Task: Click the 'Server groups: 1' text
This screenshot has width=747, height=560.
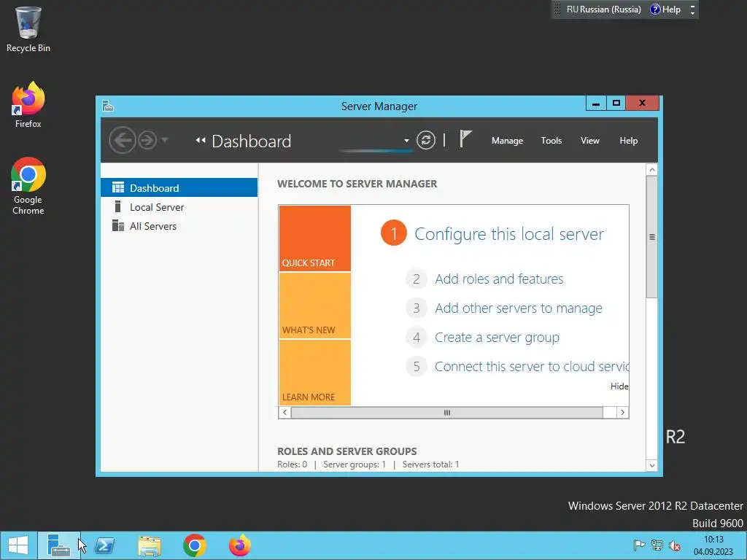Action: pyautogui.click(x=355, y=464)
